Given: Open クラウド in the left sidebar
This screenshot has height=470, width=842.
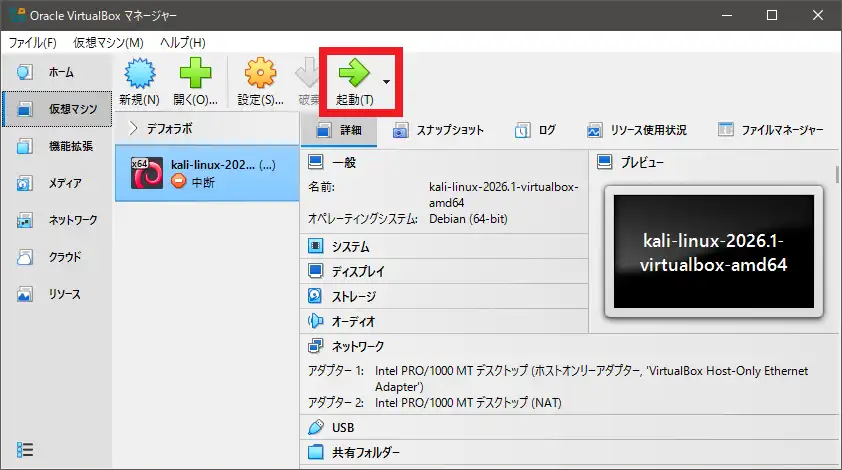Looking at the screenshot, I should coord(57,257).
